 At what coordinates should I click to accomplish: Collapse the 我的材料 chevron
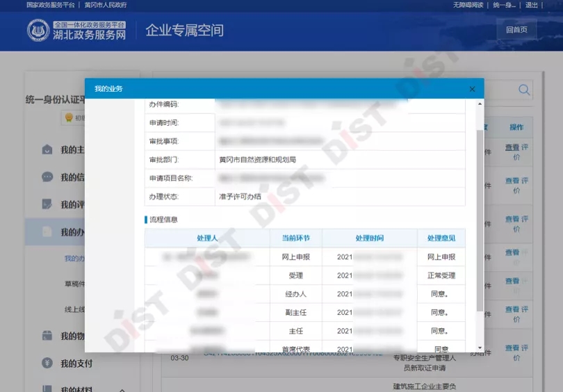[122, 389]
